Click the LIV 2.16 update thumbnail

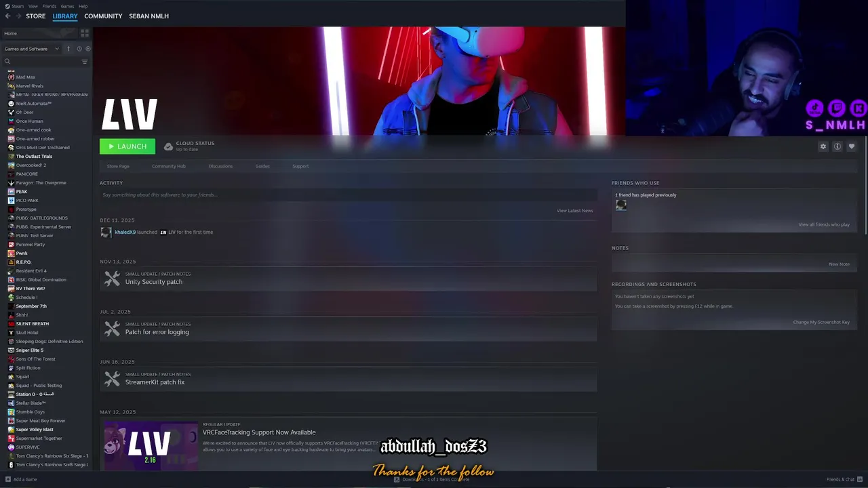point(151,446)
